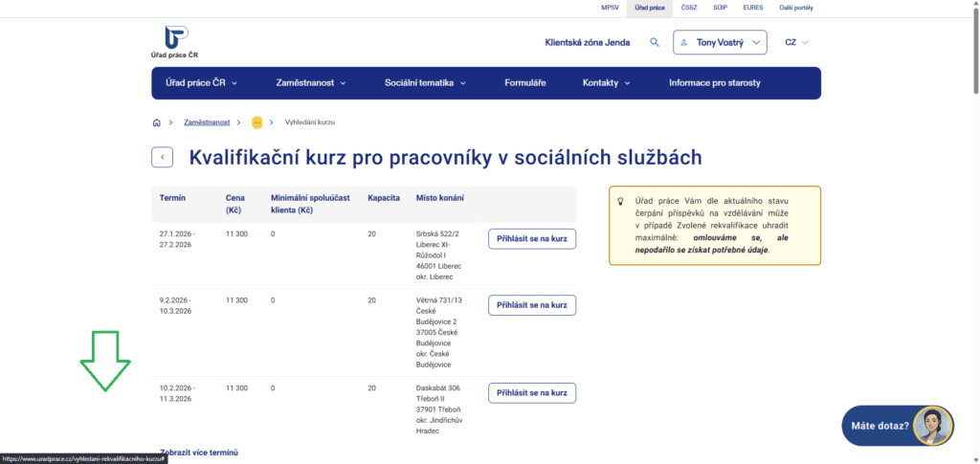The height and width of the screenshot is (464, 980).
Task: Click Zobrazit více termínů link
Action: [x=199, y=453]
